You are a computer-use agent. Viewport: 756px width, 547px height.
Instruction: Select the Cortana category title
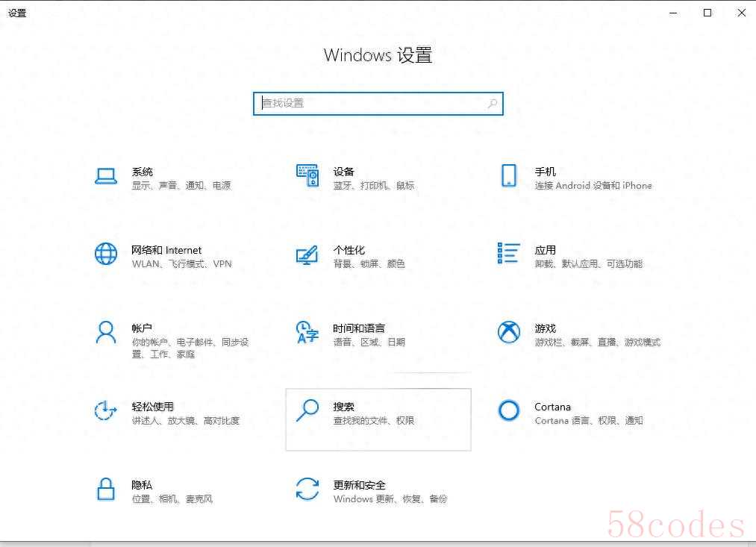point(552,407)
